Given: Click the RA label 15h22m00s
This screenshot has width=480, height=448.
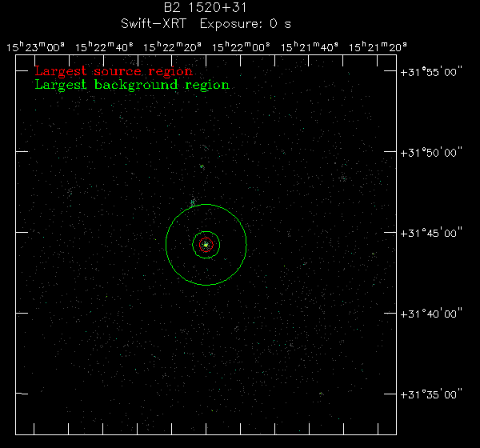Looking at the screenshot, I should coord(241,47).
